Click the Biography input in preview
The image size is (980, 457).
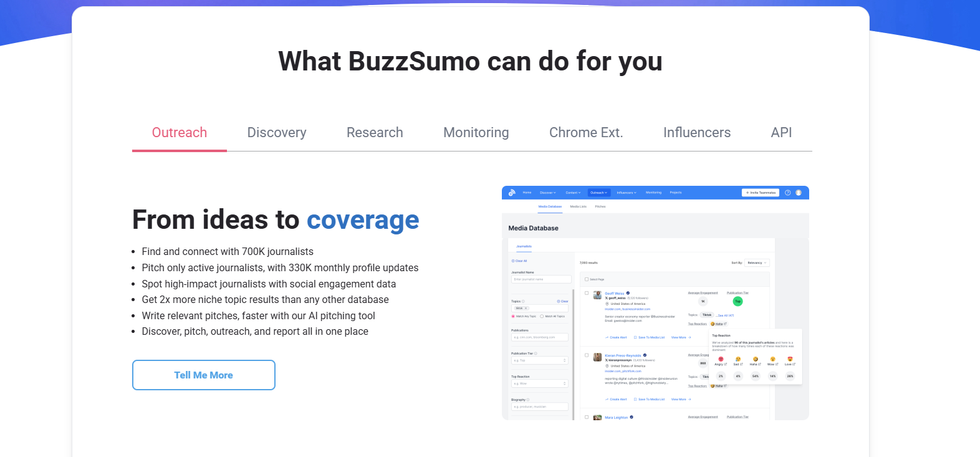[x=540, y=406]
